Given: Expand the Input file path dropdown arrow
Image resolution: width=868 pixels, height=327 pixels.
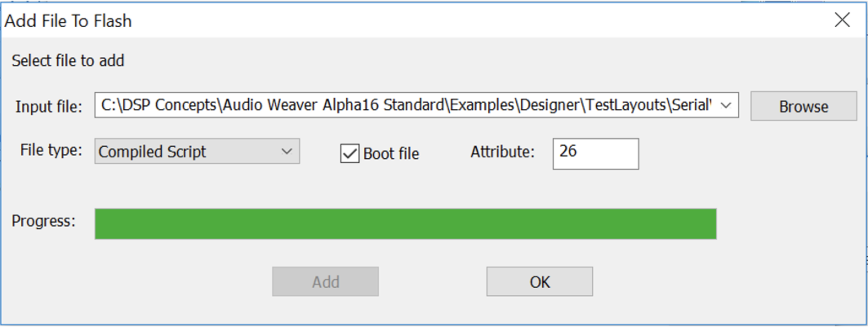Looking at the screenshot, I should coord(726,106).
